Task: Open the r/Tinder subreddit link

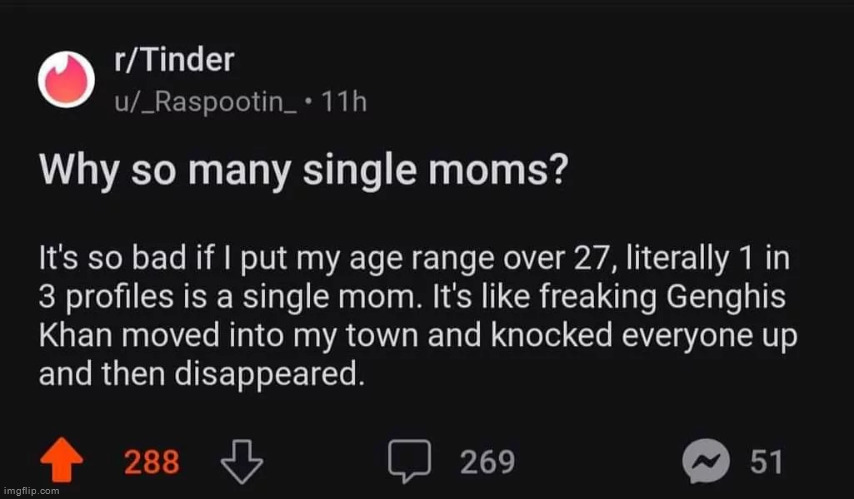Action: 174,59
